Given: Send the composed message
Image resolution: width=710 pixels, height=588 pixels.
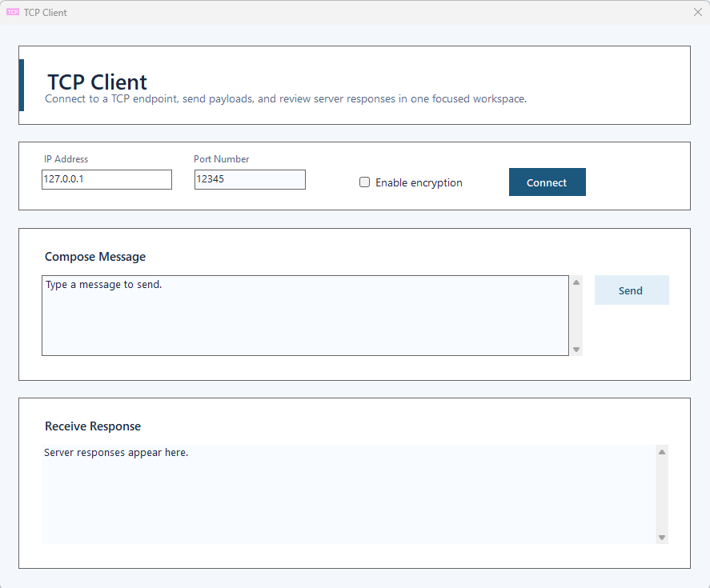Looking at the screenshot, I should [x=632, y=290].
